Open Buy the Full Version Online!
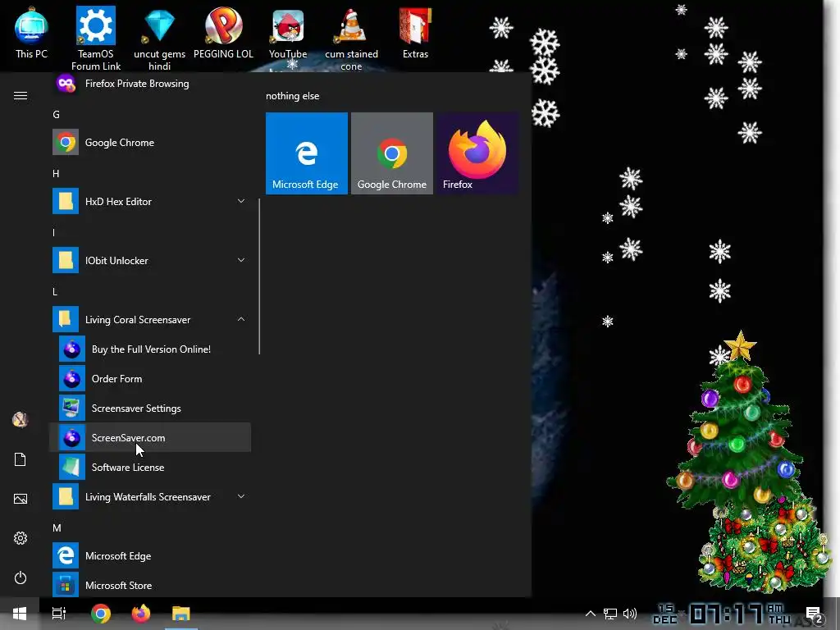The image size is (840, 630). (150, 349)
